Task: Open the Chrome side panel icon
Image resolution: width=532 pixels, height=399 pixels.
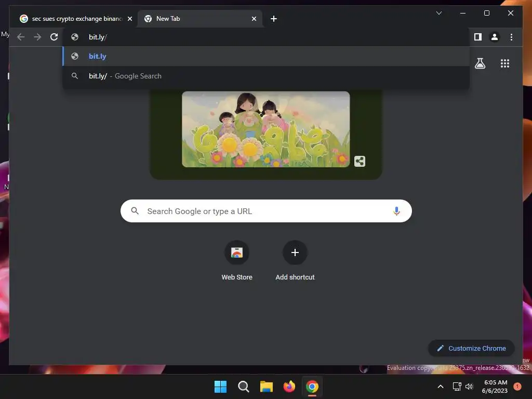Action: pyautogui.click(x=478, y=37)
